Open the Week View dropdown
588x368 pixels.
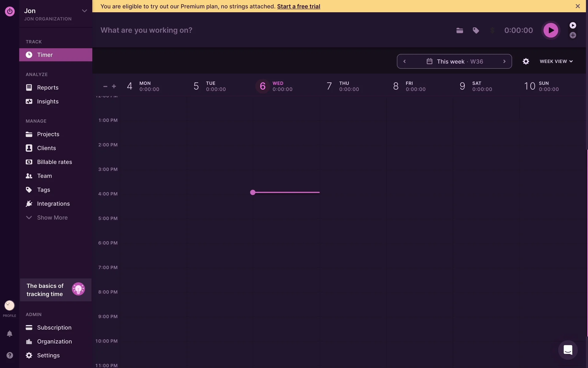(556, 61)
